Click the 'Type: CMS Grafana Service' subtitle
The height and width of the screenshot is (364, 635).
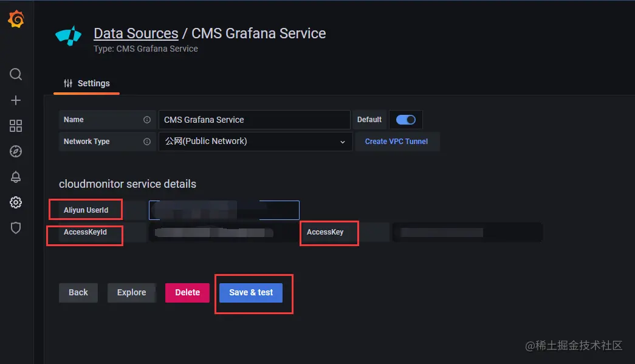click(x=146, y=49)
